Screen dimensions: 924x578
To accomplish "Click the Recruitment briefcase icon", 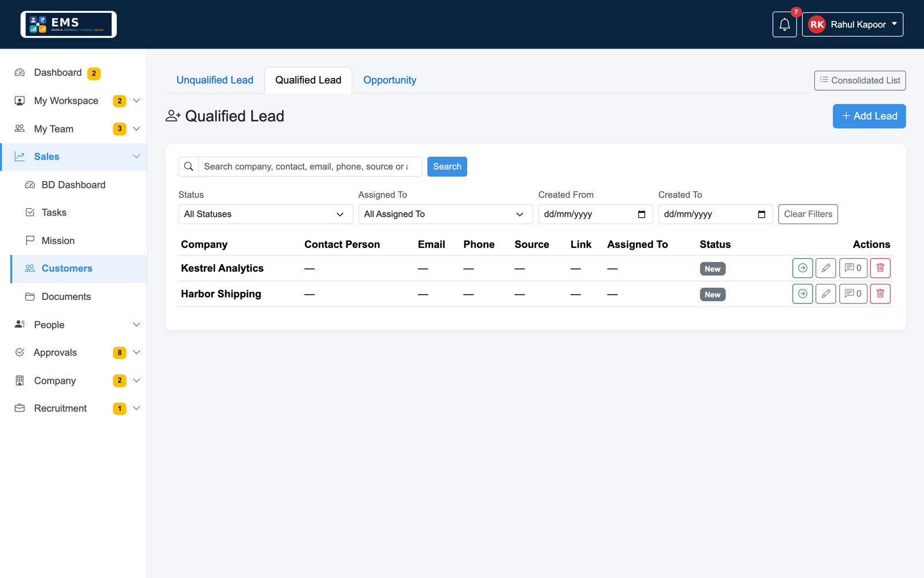I will coord(20,408).
